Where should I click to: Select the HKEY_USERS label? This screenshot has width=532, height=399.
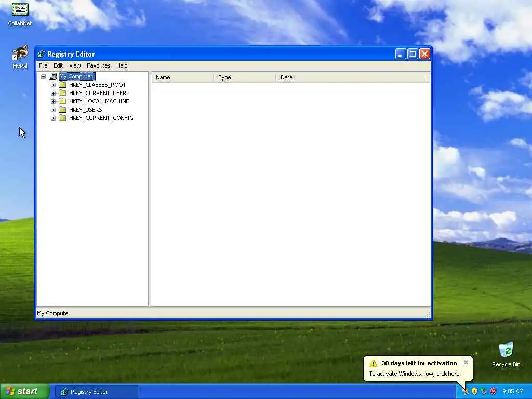pyautogui.click(x=86, y=110)
